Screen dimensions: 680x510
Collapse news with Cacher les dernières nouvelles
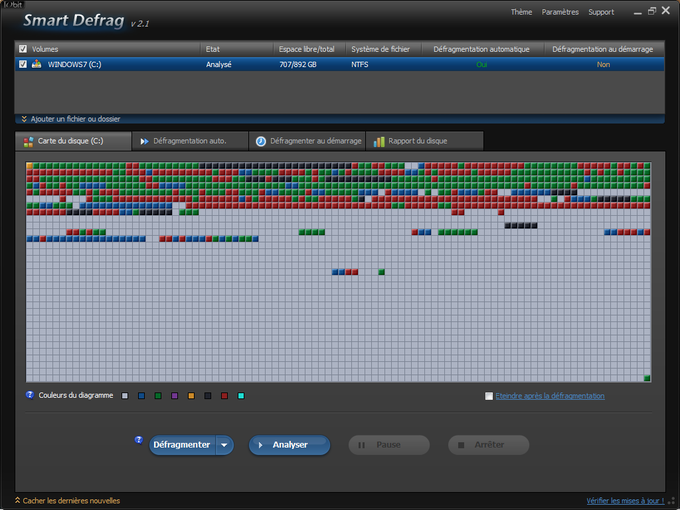[x=71, y=500]
